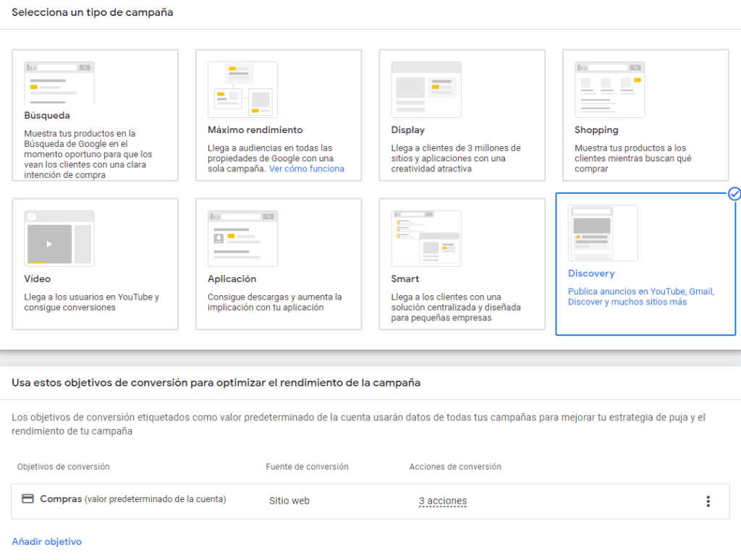Click the Vídeo campaign play illustration

coord(59,238)
